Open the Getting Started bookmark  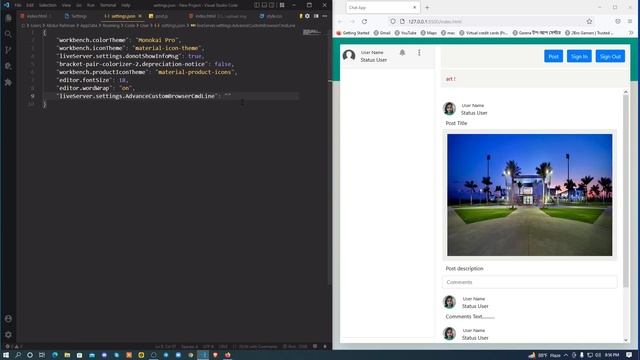(353, 33)
